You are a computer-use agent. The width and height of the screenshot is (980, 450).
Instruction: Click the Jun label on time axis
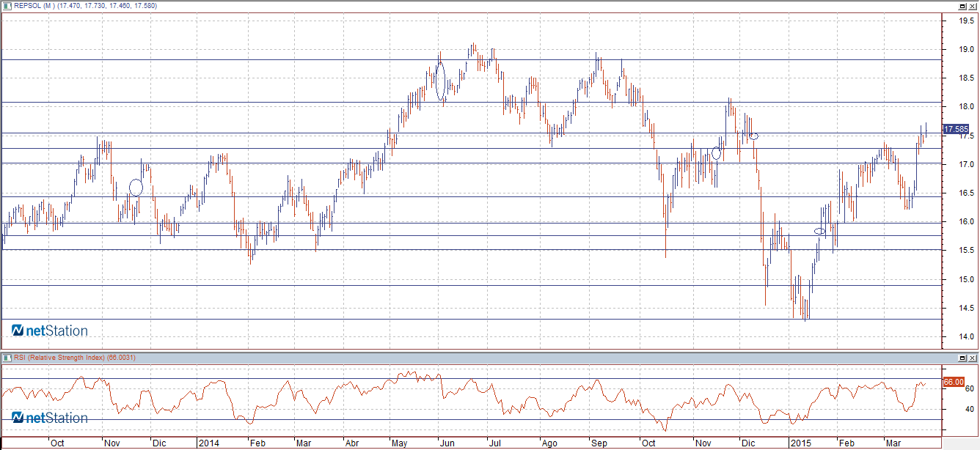[x=447, y=443]
